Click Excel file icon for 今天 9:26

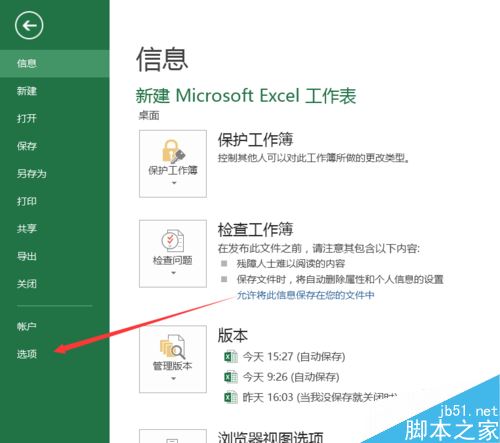tap(231, 377)
